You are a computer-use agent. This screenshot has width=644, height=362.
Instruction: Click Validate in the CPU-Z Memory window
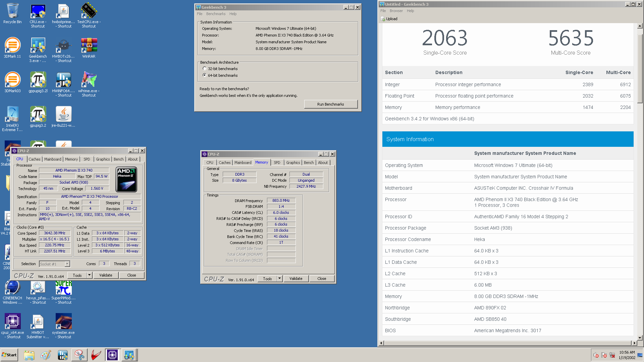pos(296,279)
